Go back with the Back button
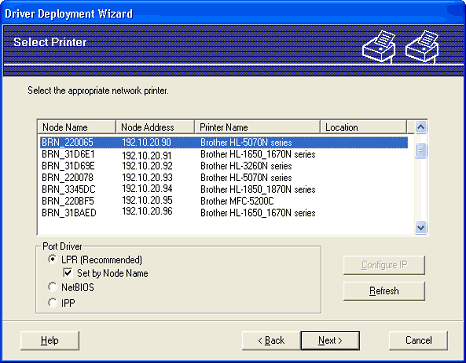 click(271, 340)
